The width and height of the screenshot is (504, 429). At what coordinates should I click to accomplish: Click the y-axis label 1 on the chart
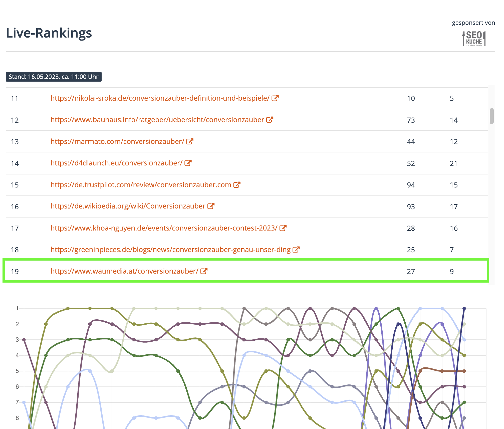[x=17, y=308]
